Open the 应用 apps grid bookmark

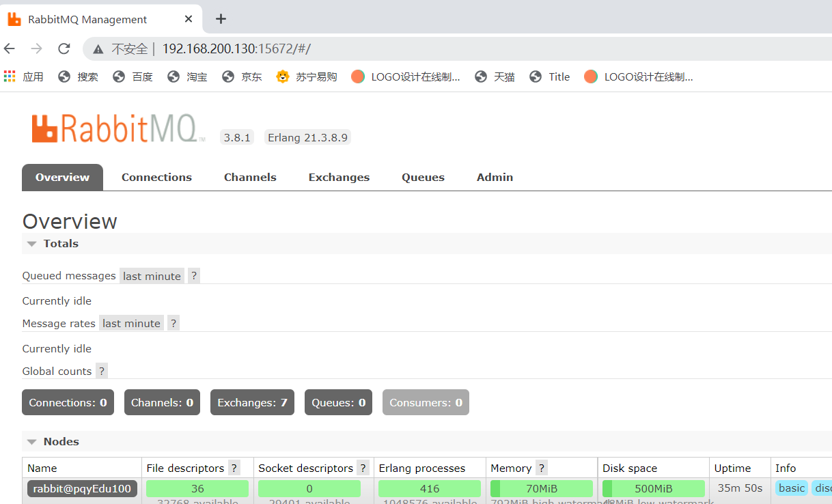23,76
